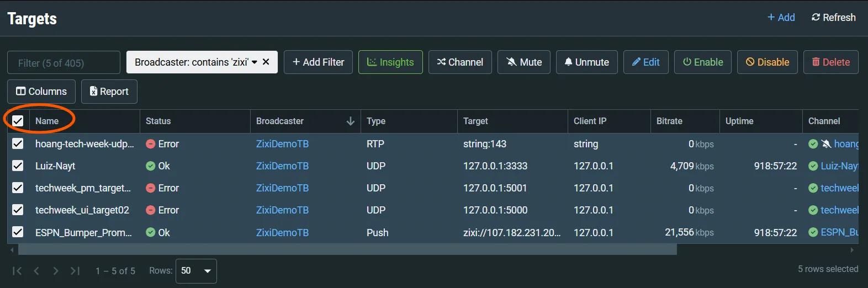This screenshot has width=868, height=288.
Task: Go to last page of results
Action: click(x=75, y=271)
